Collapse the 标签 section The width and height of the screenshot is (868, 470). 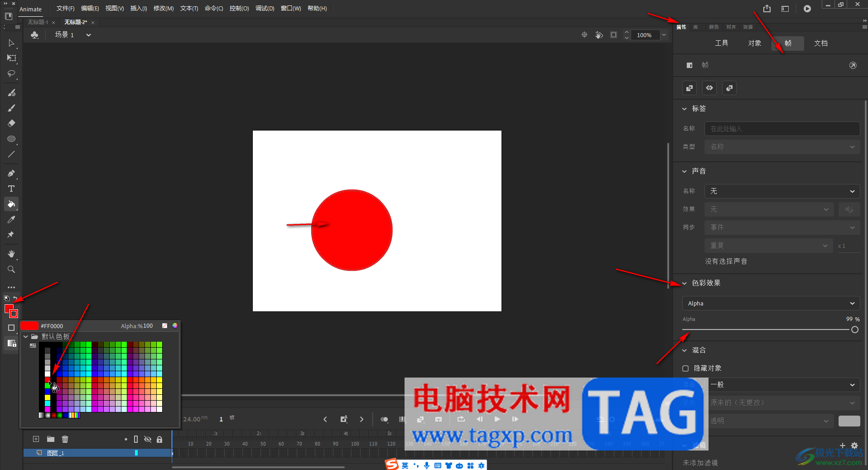pos(685,109)
